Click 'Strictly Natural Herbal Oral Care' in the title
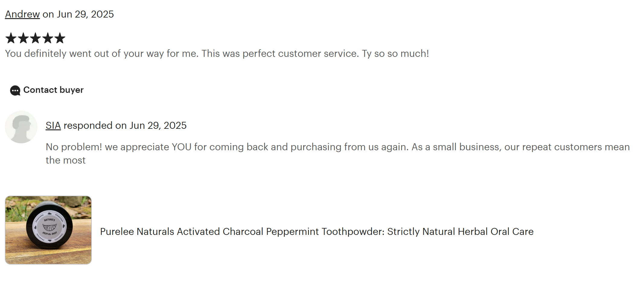This screenshot has width=644, height=286. click(x=460, y=232)
